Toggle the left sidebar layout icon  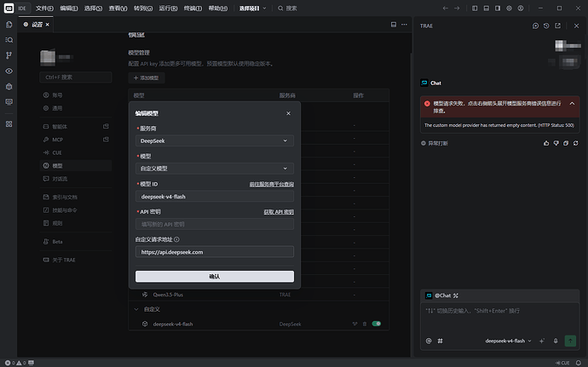[475, 9]
